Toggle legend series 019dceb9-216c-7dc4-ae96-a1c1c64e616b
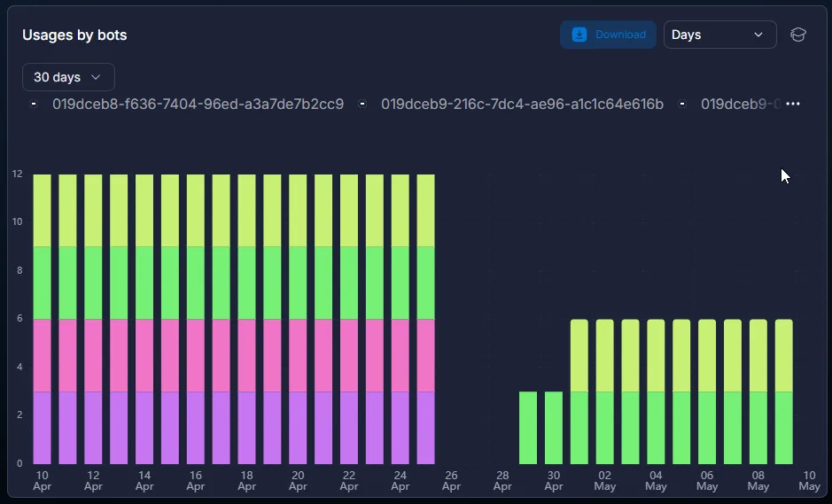Screen dimensions: 832x504 511,104
